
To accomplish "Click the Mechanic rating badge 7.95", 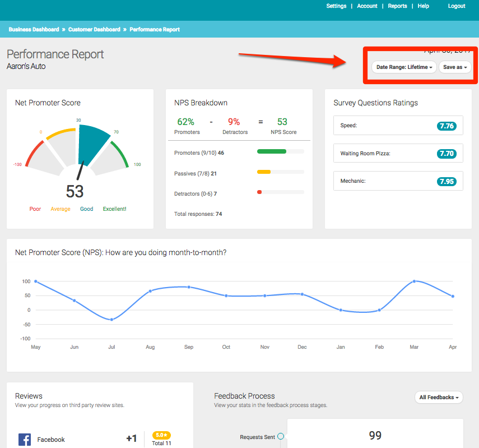I will (447, 181).
